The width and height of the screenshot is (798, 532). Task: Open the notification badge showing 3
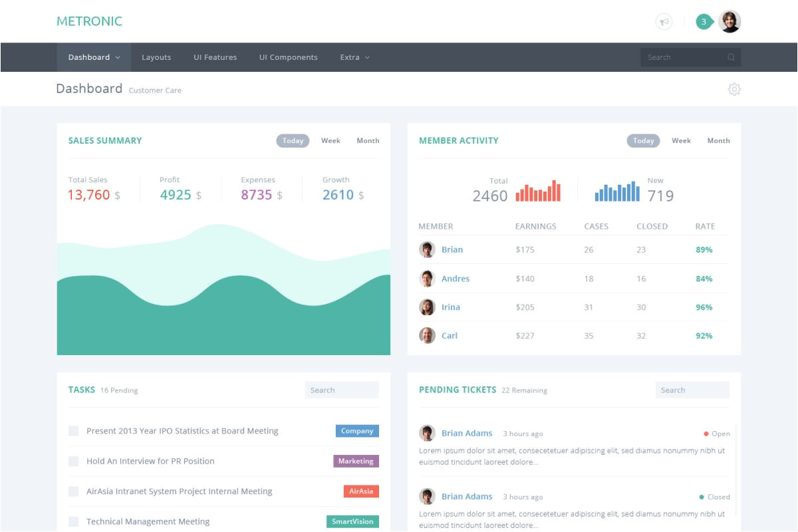click(704, 22)
